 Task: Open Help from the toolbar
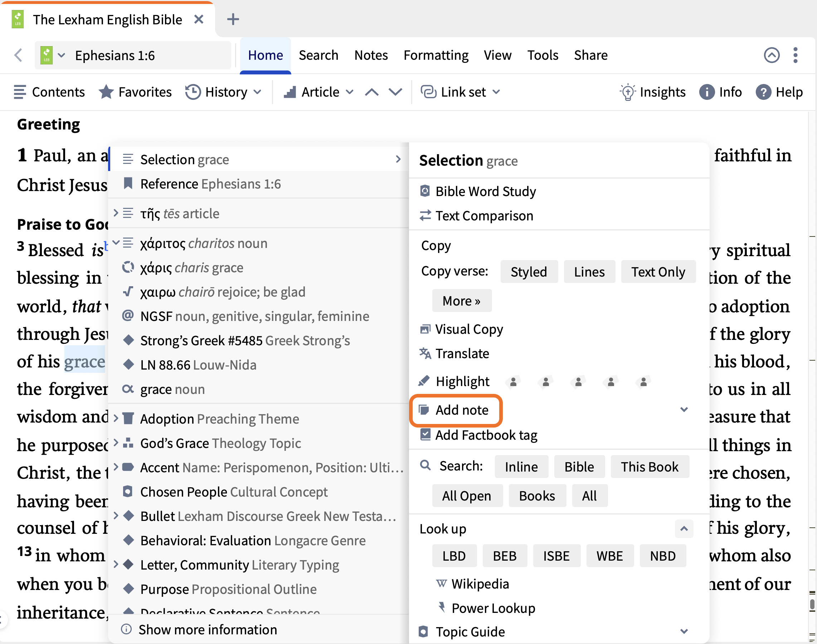point(779,92)
